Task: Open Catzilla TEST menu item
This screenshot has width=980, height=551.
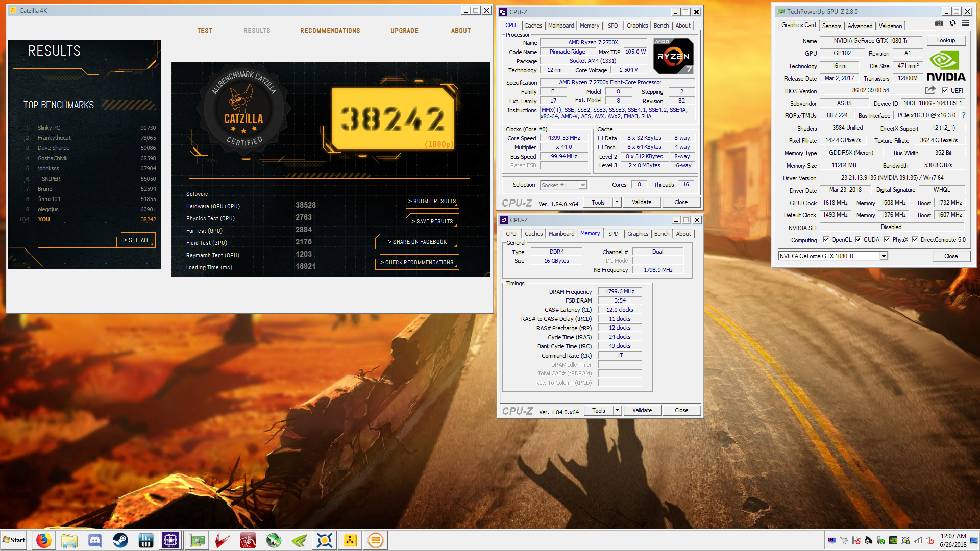Action: (205, 31)
